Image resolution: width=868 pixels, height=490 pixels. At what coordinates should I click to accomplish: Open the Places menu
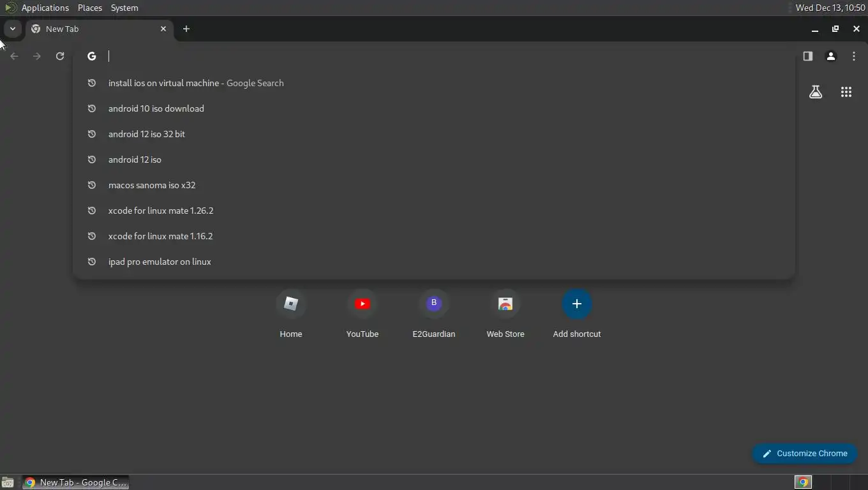(x=90, y=8)
